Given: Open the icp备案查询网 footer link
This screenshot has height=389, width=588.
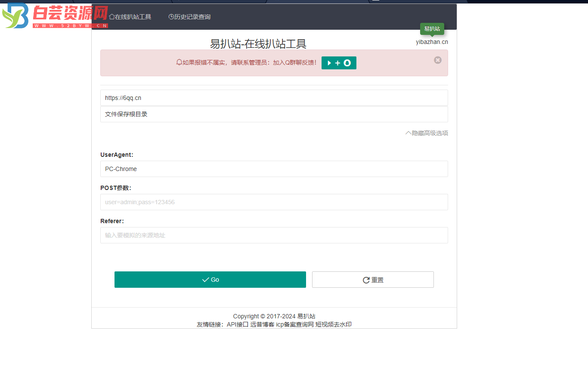Looking at the screenshot, I should [295, 324].
